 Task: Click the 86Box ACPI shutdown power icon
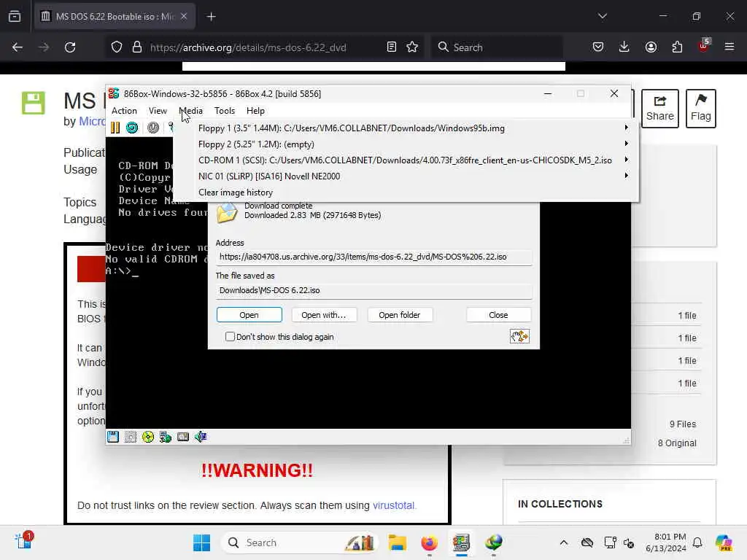[x=153, y=128]
